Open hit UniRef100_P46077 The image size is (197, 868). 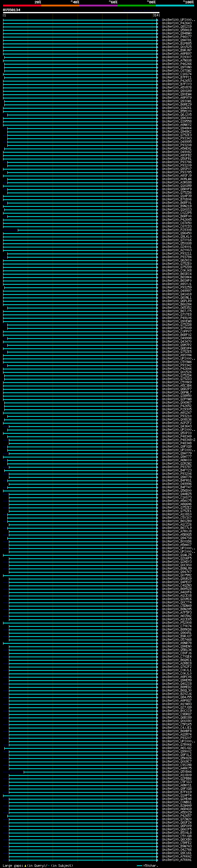point(177,37)
